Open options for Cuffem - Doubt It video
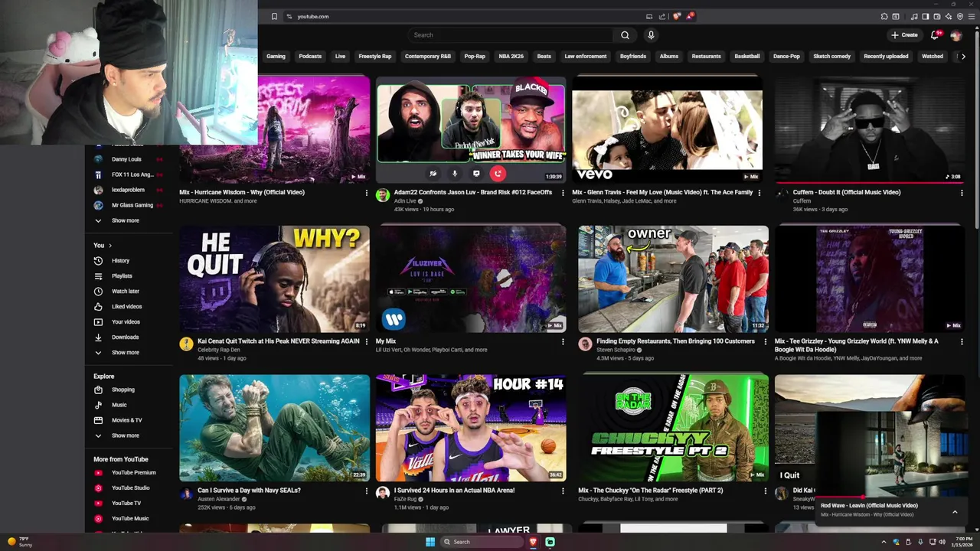 point(962,193)
